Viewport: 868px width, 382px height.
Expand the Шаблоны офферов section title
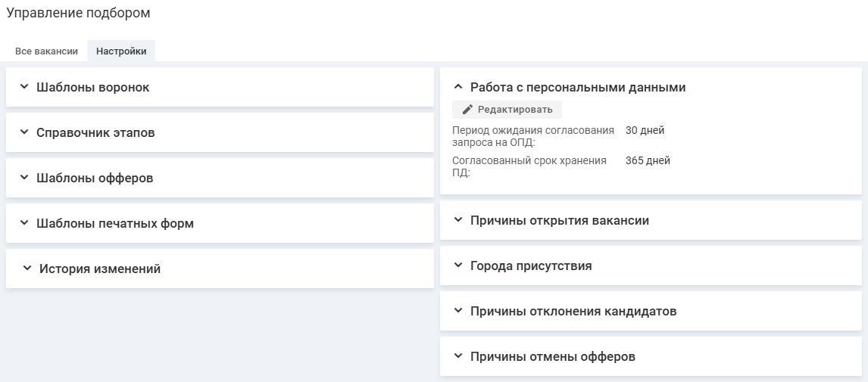click(x=95, y=179)
